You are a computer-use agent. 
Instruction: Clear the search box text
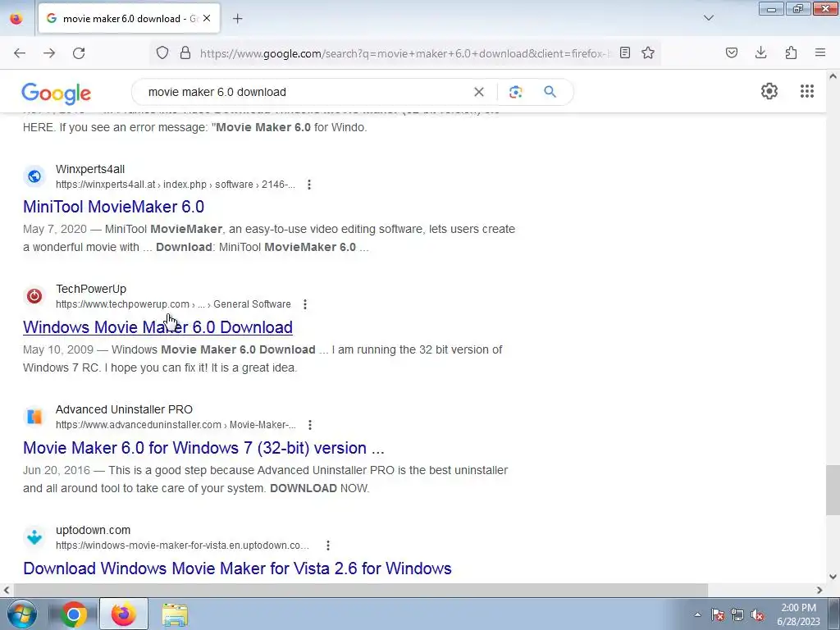coord(479,92)
